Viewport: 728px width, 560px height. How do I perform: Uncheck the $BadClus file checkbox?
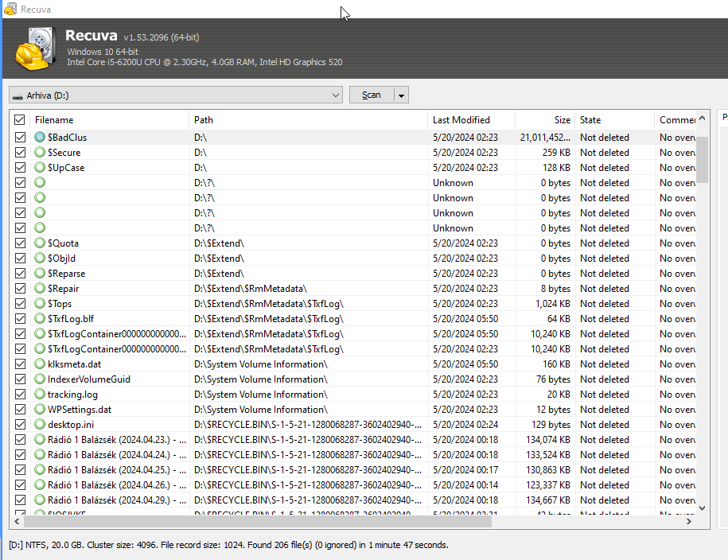point(20,138)
